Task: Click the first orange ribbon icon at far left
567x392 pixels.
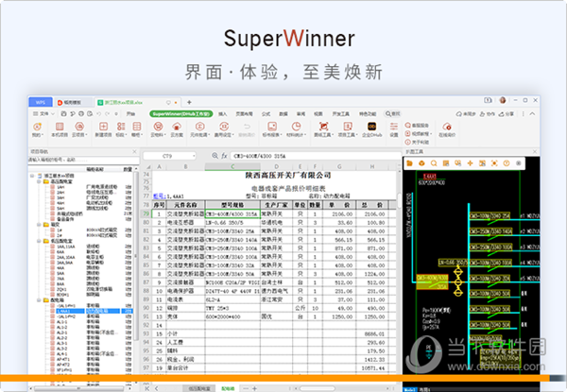Action: pyautogui.click(x=36, y=127)
